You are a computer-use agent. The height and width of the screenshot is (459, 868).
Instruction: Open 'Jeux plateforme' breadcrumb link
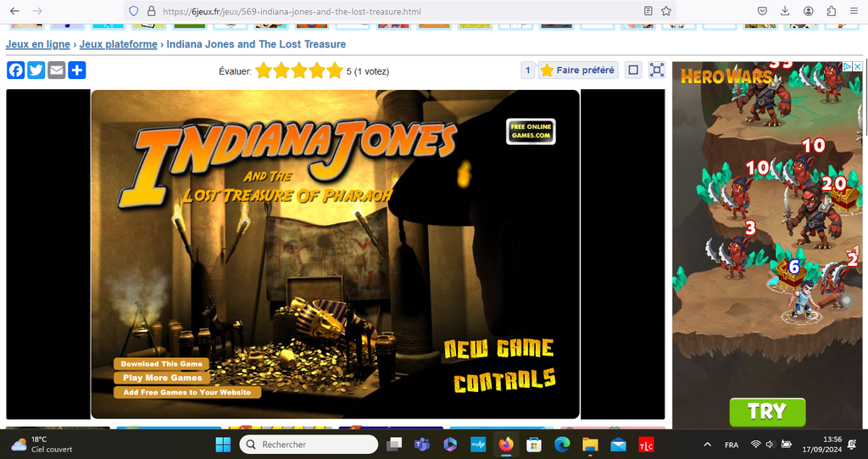(x=119, y=44)
